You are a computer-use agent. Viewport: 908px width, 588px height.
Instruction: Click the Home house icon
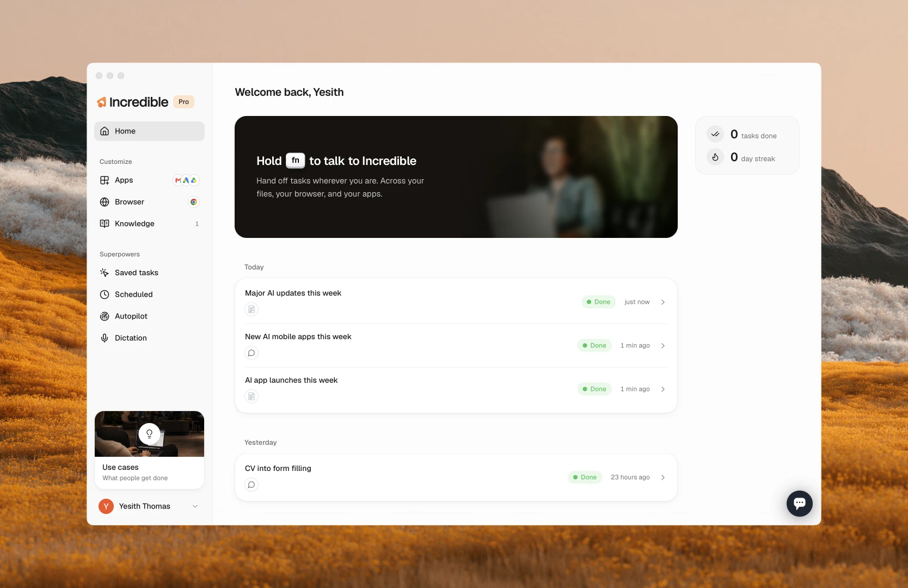105,131
